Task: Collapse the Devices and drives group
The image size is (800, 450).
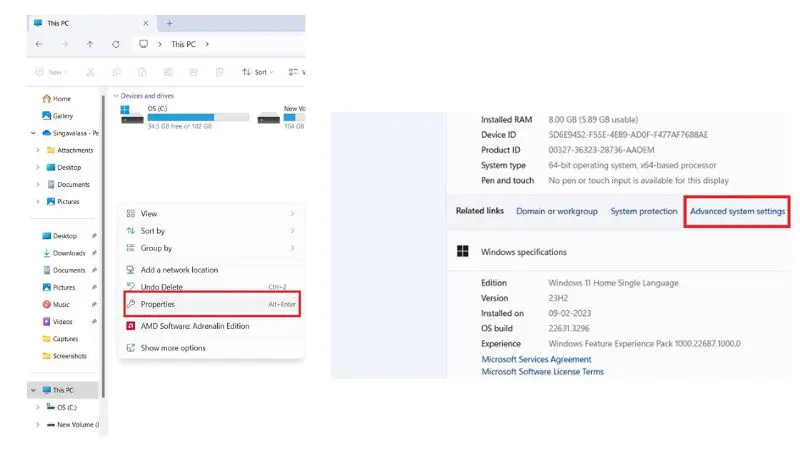Action: [116, 96]
